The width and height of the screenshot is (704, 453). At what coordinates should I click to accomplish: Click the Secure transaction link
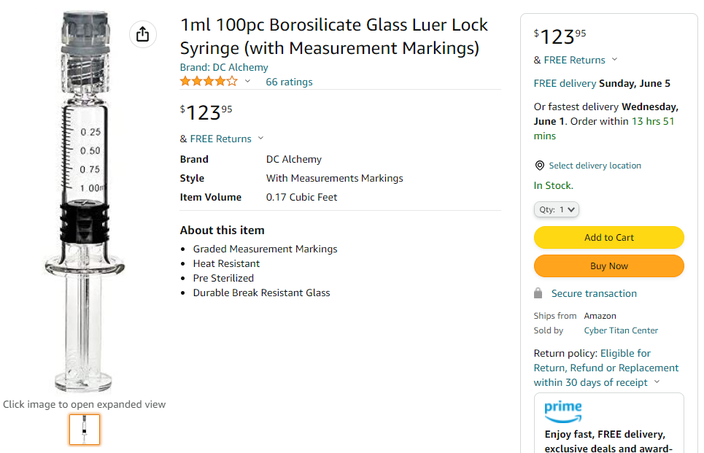coord(594,294)
